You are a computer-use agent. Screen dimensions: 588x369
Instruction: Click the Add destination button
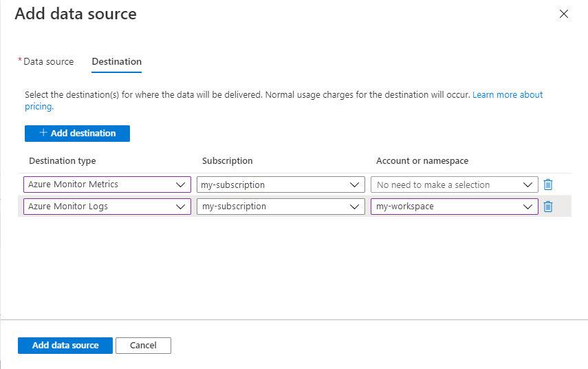coord(77,133)
